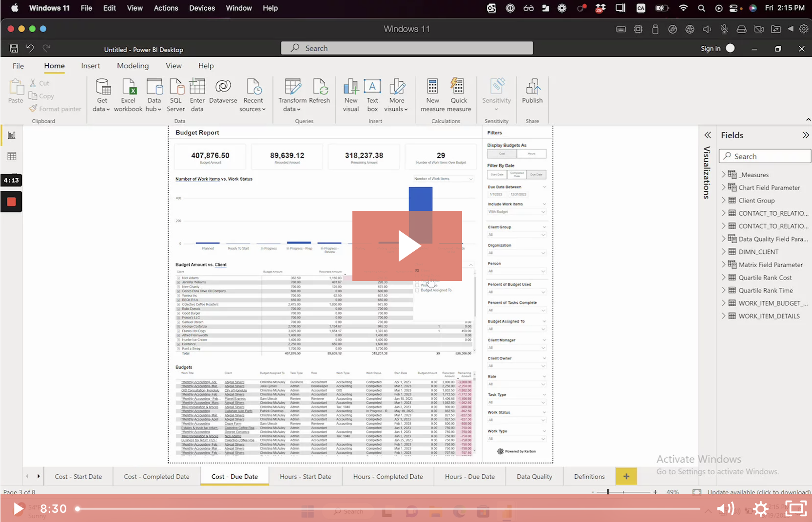Switch to Data view in left sidebar
This screenshot has height=522, width=812.
point(12,156)
